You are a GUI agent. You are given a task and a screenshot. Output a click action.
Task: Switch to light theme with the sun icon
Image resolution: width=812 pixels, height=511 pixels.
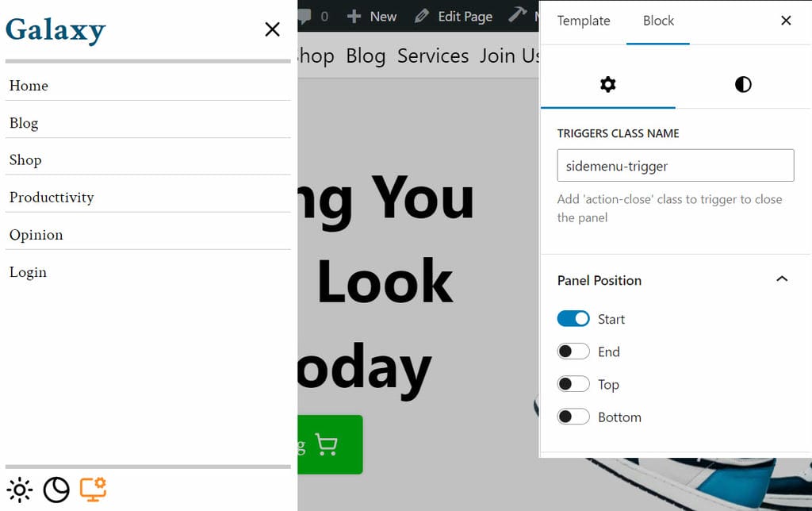[19, 490]
